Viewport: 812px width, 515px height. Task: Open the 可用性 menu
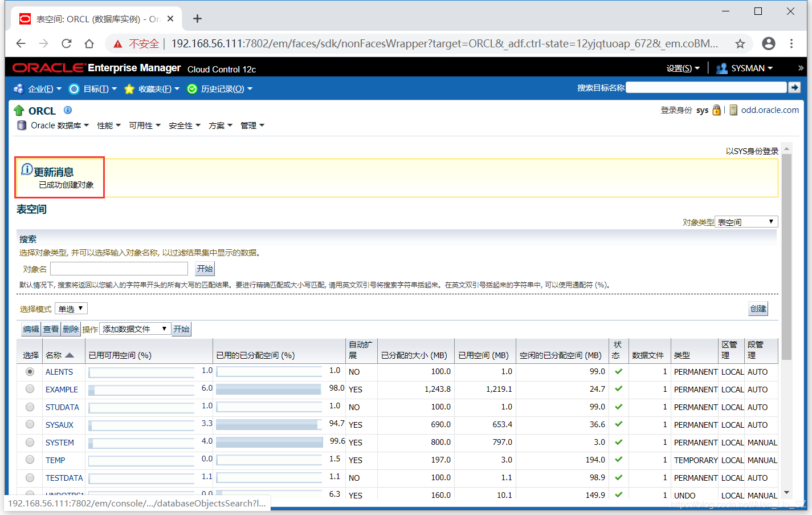click(x=145, y=125)
